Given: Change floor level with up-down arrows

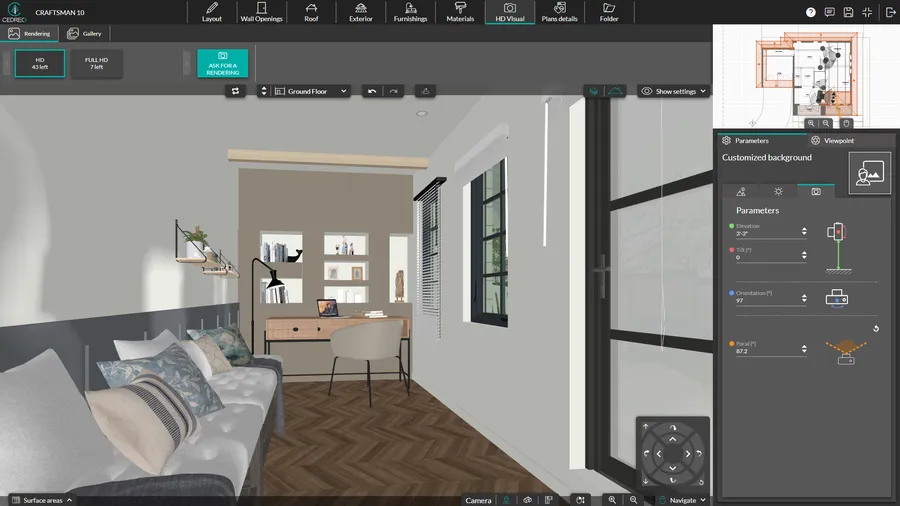Looking at the screenshot, I should (264, 91).
